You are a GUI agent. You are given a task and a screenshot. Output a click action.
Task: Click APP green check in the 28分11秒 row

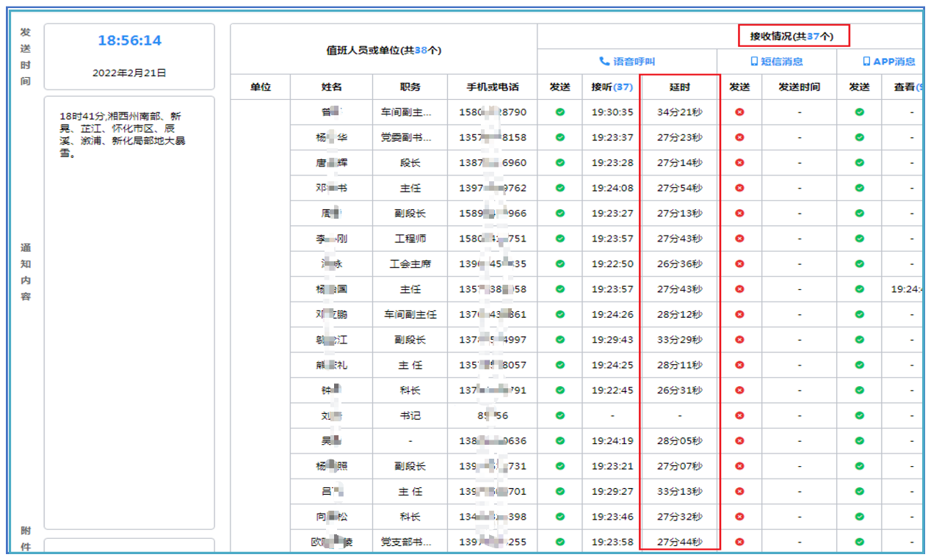860,365
